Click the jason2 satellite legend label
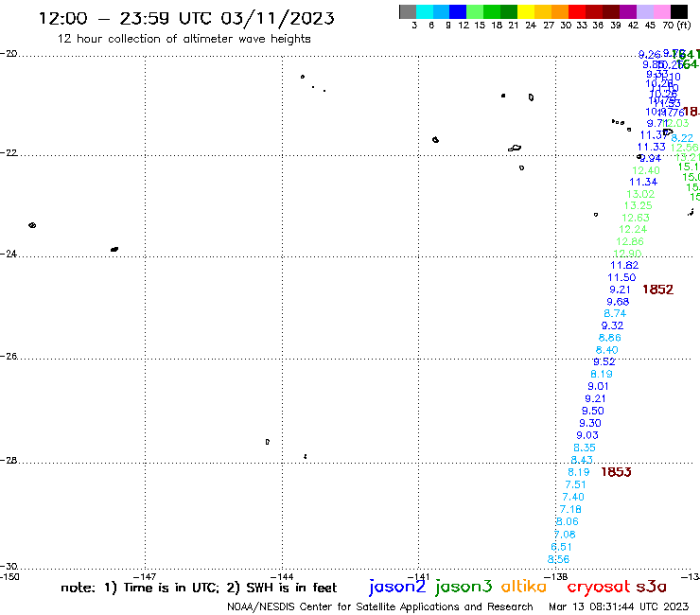The width and height of the screenshot is (700, 615). coord(397,587)
